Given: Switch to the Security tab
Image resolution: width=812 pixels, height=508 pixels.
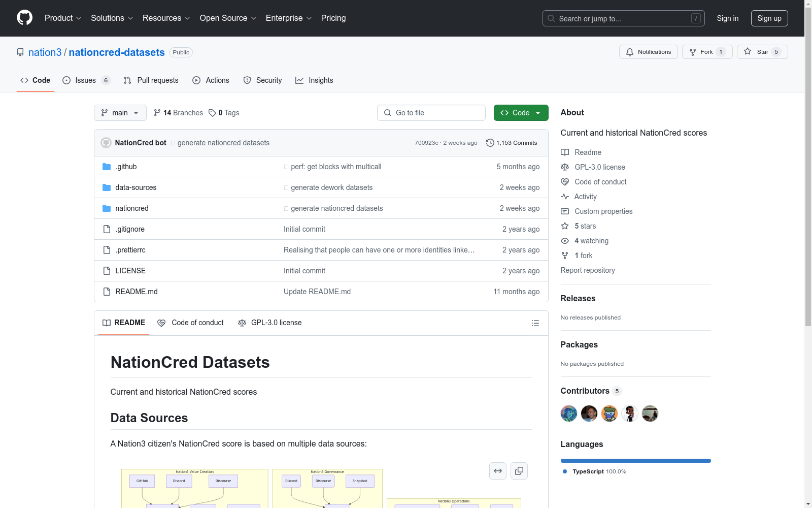Looking at the screenshot, I should tap(263, 80).
